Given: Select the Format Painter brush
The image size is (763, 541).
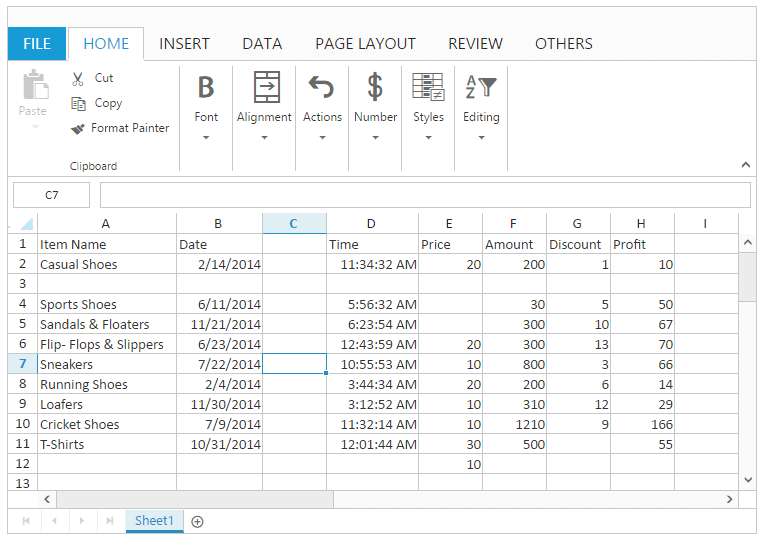Looking at the screenshot, I should pos(78,128).
